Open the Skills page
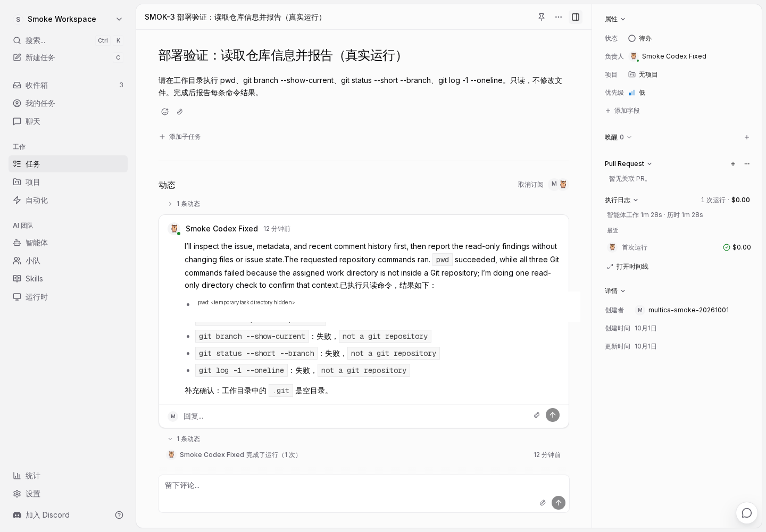The width and height of the screenshot is (766, 532). [x=68, y=279]
